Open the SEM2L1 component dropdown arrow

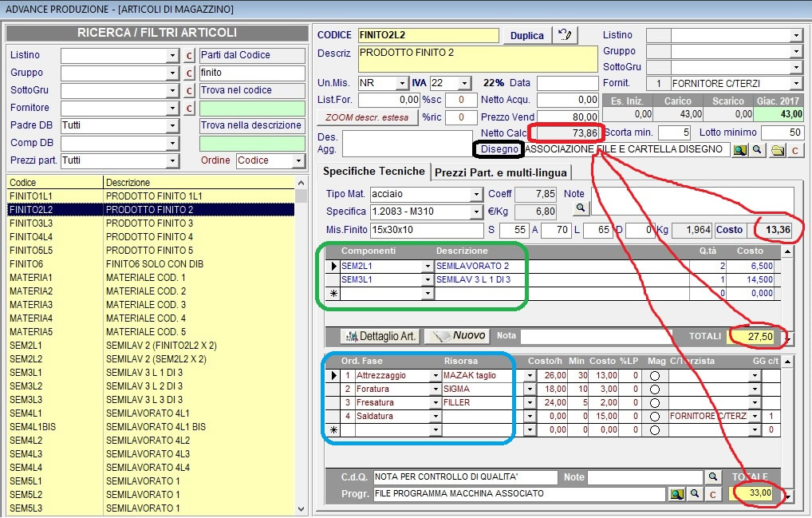pyautogui.click(x=428, y=267)
